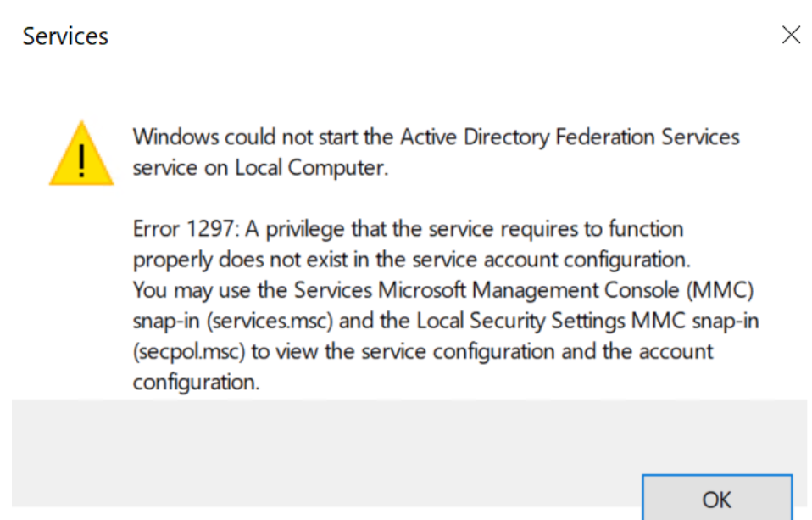Viewport: 812px width, 520px height.
Task: Click 'to view the service configuration' text
Action: pyautogui.click(x=380, y=351)
